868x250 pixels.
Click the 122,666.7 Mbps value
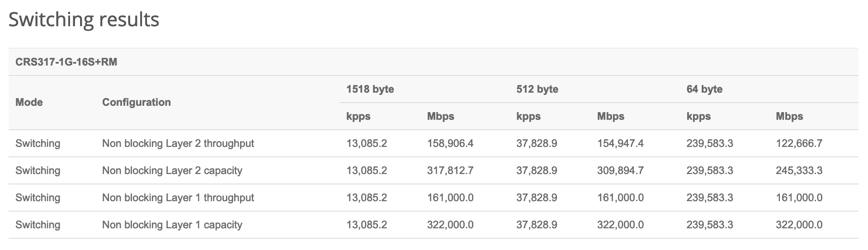click(799, 144)
